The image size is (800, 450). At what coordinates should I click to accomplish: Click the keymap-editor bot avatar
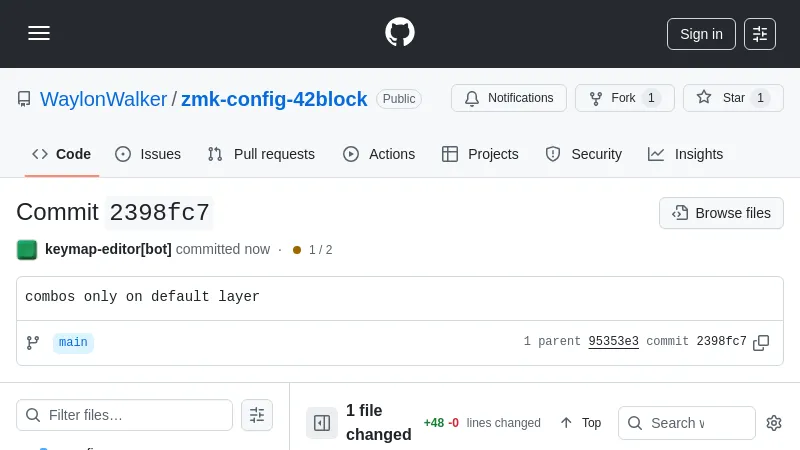27,249
